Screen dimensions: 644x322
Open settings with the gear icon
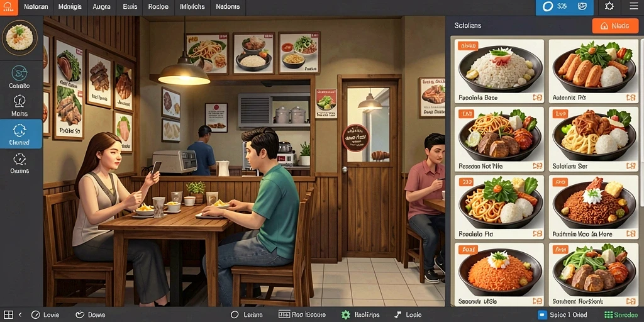pos(609,6)
